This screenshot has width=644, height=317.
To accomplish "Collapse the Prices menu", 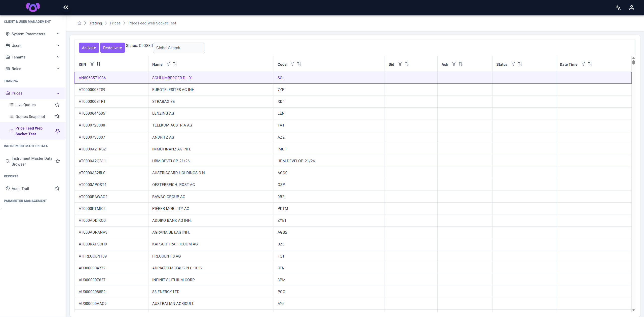I will click(x=33, y=93).
